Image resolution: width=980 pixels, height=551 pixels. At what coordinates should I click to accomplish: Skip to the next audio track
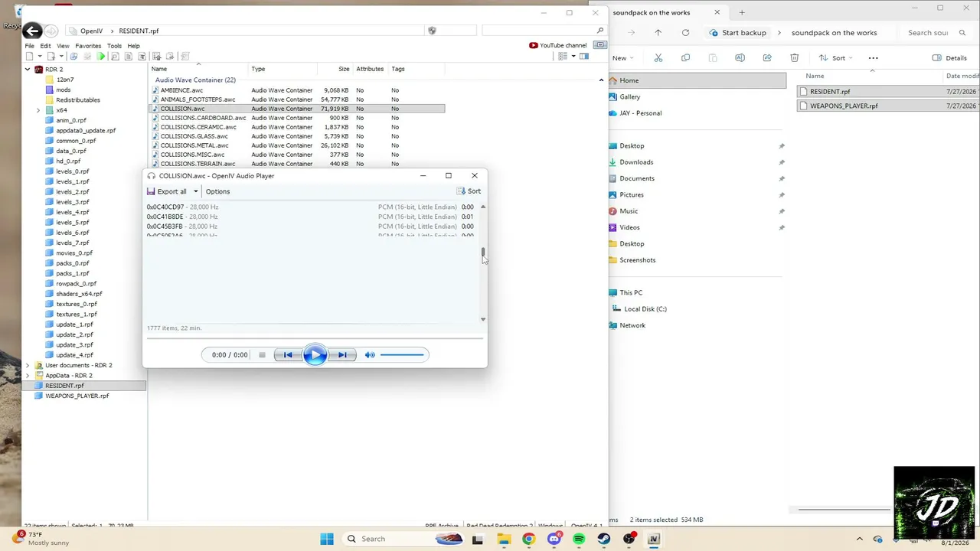coord(342,355)
